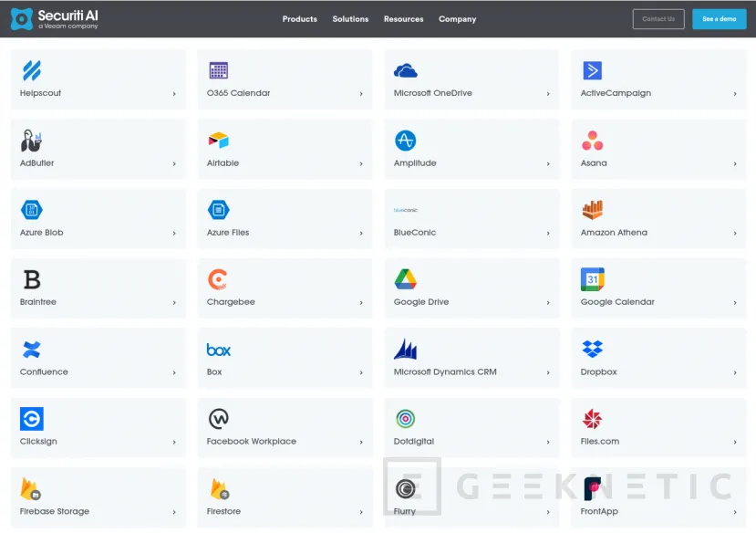Image resolution: width=756 pixels, height=533 pixels.
Task: Click the Braintree label text
Action: click(38, 301)
